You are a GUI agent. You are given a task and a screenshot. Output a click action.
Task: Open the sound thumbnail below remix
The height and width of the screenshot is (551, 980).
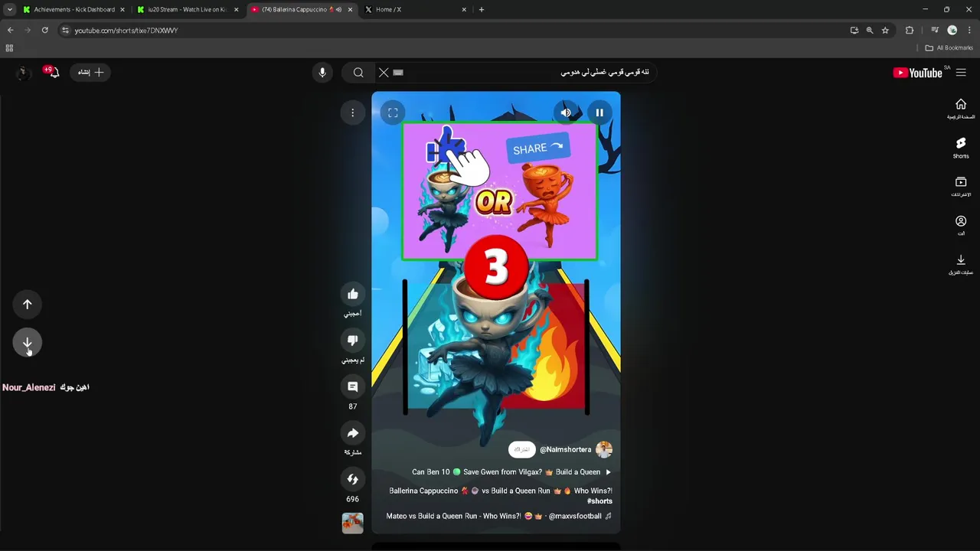click(352, 523)
